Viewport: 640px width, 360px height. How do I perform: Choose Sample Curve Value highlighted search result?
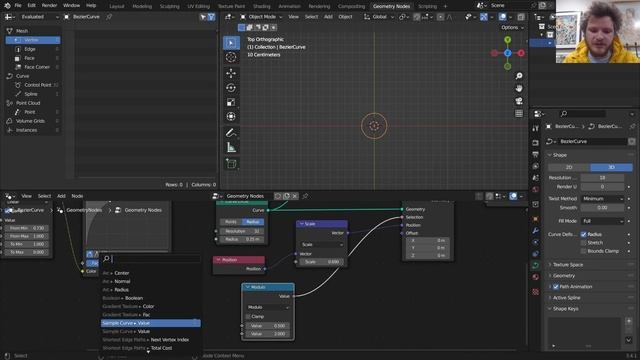[x=151, y=323]
